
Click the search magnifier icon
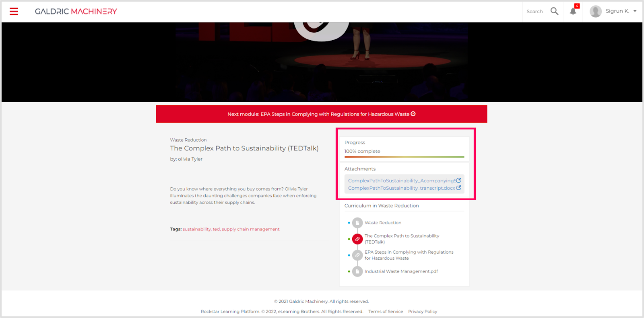tap(554, 11)
